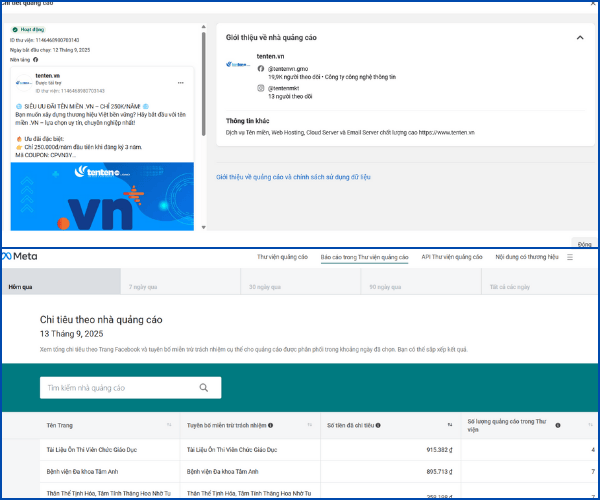Click the ad preview scrollbar thumb
The width and height of the screenshot is (600, 500).
204,84
